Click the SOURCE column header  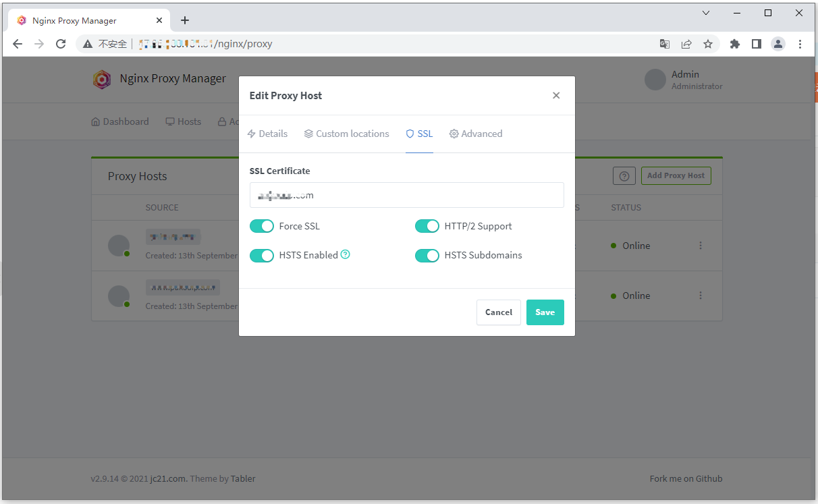click(x=162, y=207)
